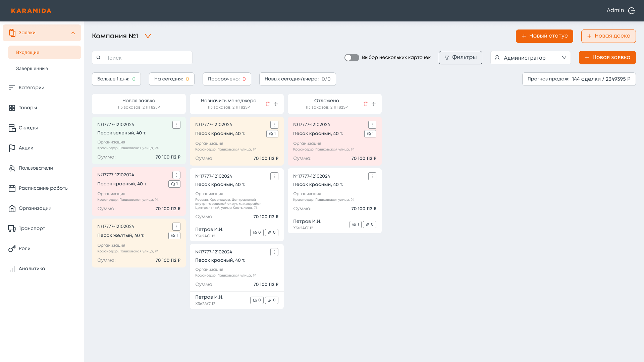Delete the Отложено status column
Screen dimensions: 644x362
[366, 104]
